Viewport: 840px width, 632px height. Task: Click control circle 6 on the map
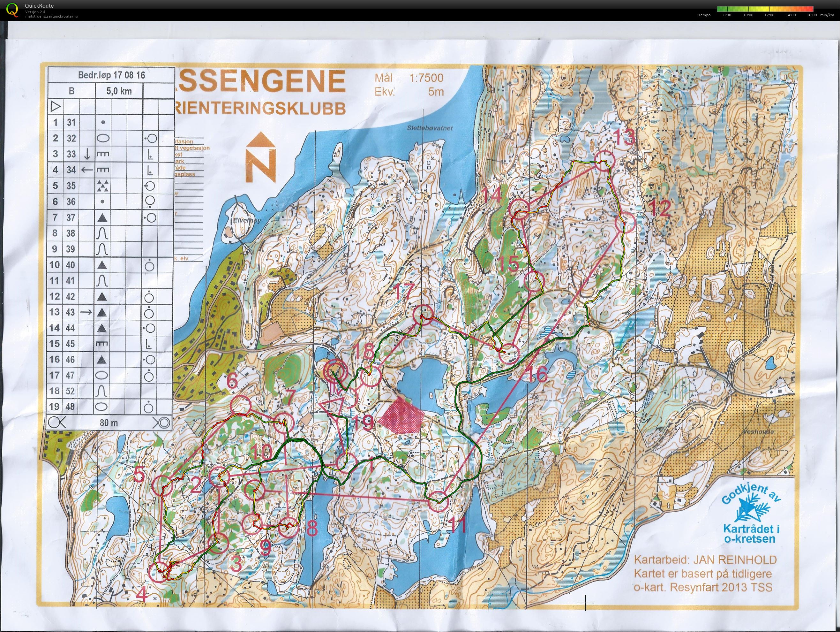(241, 405)
